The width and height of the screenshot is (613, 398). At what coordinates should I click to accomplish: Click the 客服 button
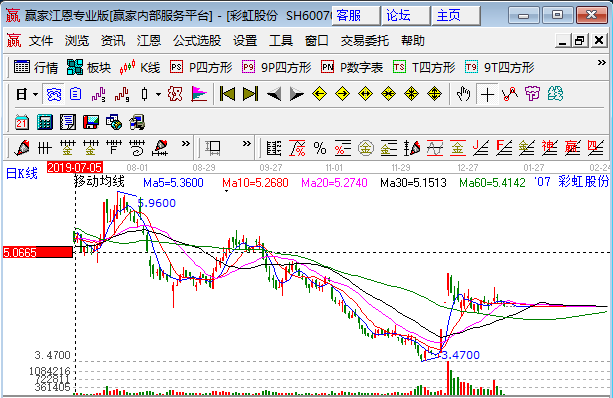coord(356,16)
